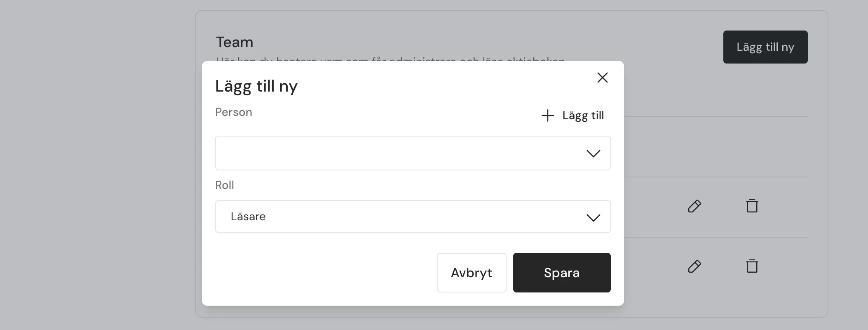This screenshot has height=330, width=868.
Task: Expand the Roll dropdown chevron arrow
Action: [x=593, y=217]
